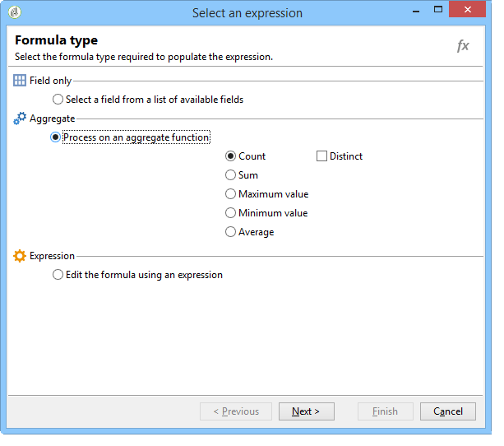The image size is (504, 446).
Task: Click the application icon in title bar
Action: [x=16, y=12]
